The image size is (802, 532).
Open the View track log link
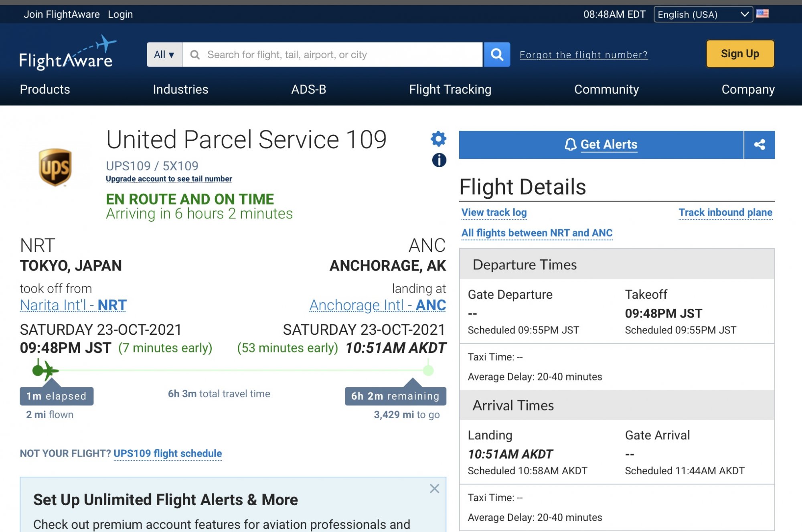(x=494, y=212)
